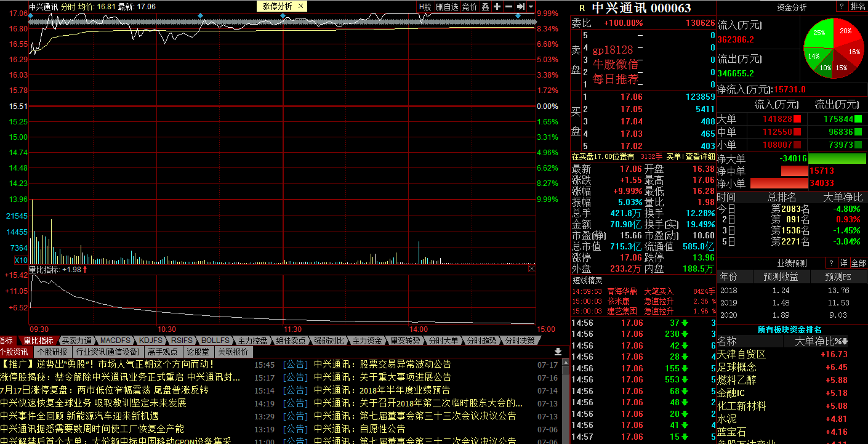Click the minus zoom-out icon on chart toolbar
This screenshot has width=868, height=444.
pos(509,6)
